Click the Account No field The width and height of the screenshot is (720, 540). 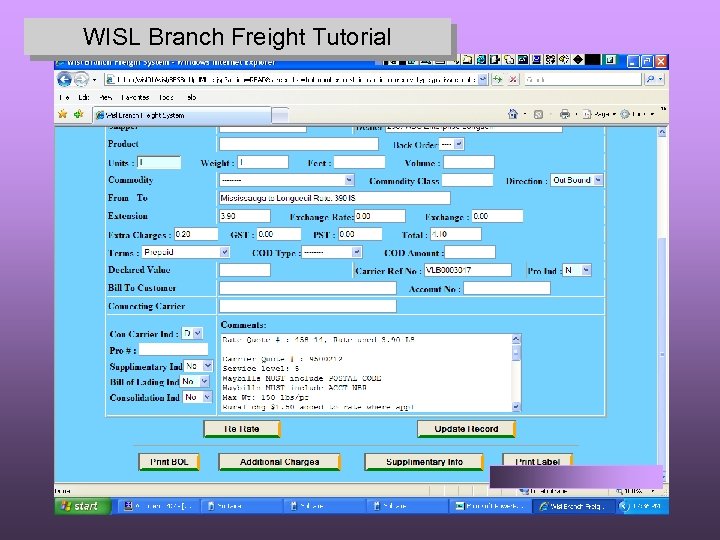[x=507, y=288]
